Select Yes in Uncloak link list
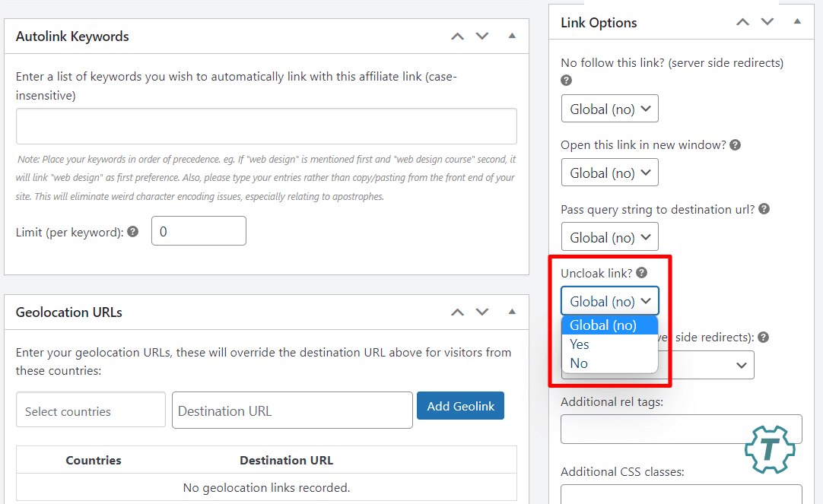 click(580, 344)
